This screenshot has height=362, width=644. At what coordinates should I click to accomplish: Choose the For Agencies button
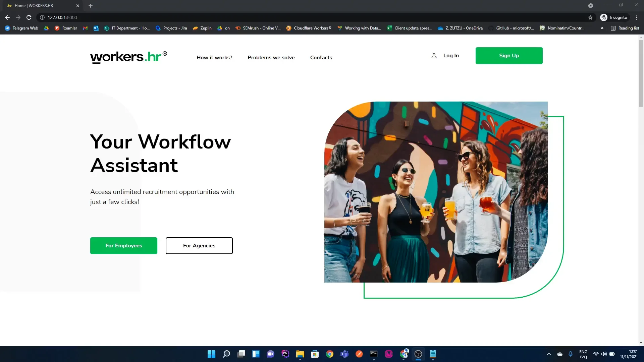[x=199, y=246]
